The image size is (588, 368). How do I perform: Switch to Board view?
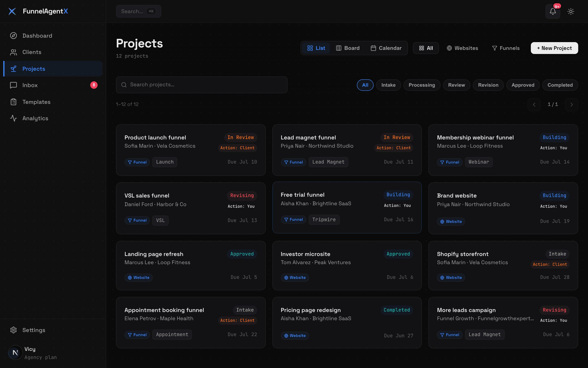[x=348, y=48]
